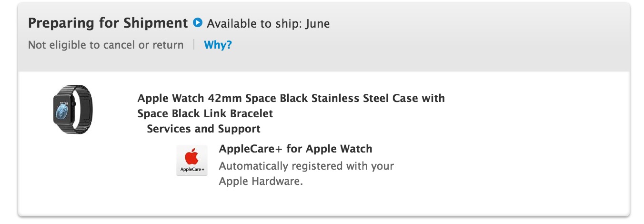Click the red Apple logo in AppleCare+ badge
The image size is (644, 224).
point(191,156)
